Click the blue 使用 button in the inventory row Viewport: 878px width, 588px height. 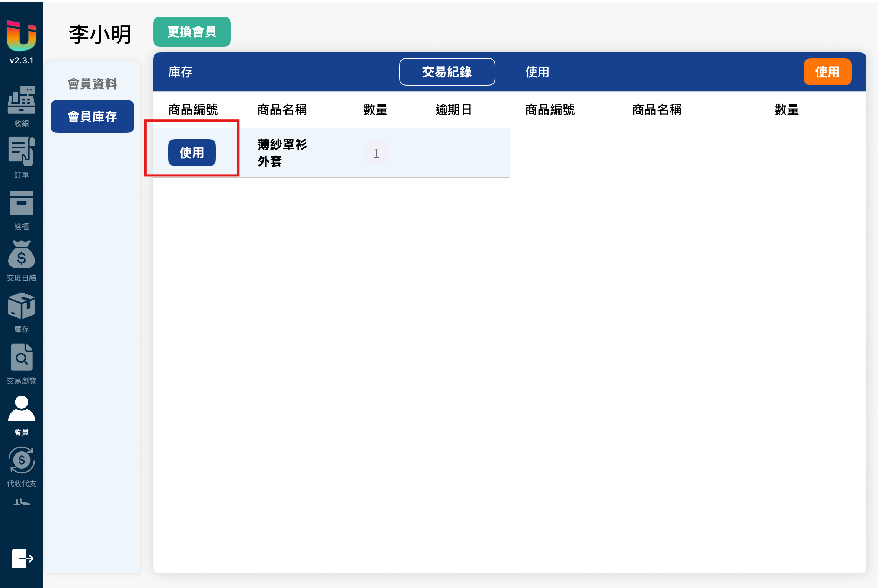192,153
